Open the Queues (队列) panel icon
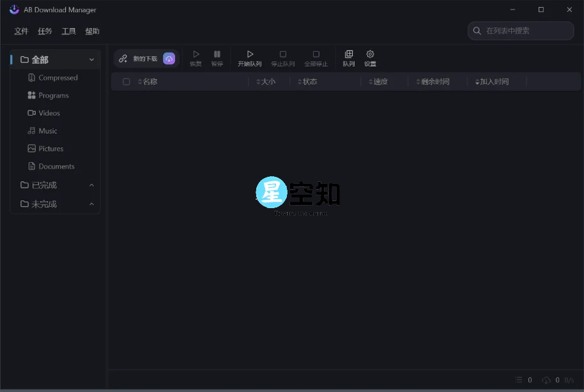Image resolution: width=584 pixels, height=392 pixels. coord(349,54)
